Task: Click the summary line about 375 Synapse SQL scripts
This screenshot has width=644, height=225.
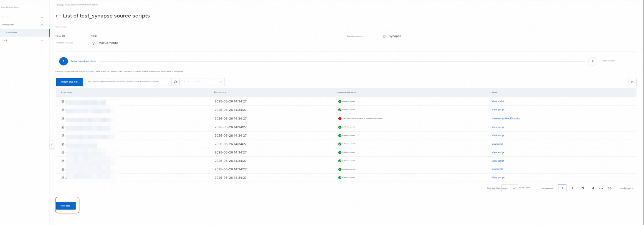Action: pyautogui.click(x=119, y=71)
